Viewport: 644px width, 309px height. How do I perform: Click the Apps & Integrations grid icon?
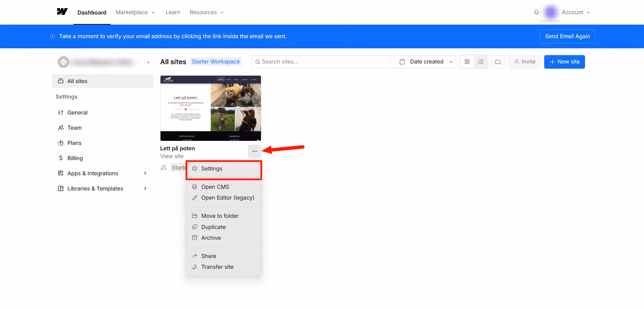(61, 173)
